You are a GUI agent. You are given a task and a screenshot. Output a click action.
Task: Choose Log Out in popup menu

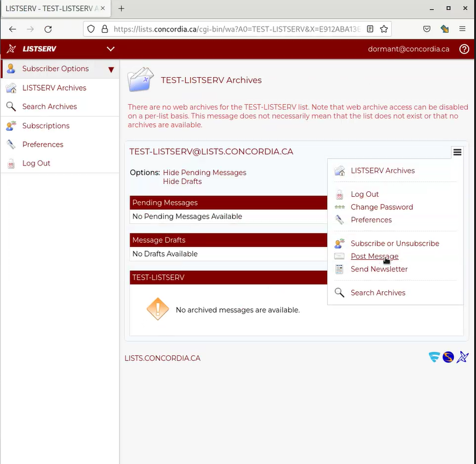[x=365, y=194]
